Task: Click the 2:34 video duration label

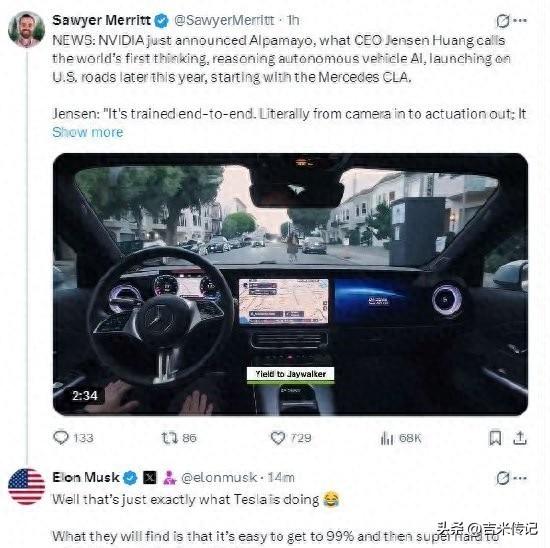Action: (85, 396)
